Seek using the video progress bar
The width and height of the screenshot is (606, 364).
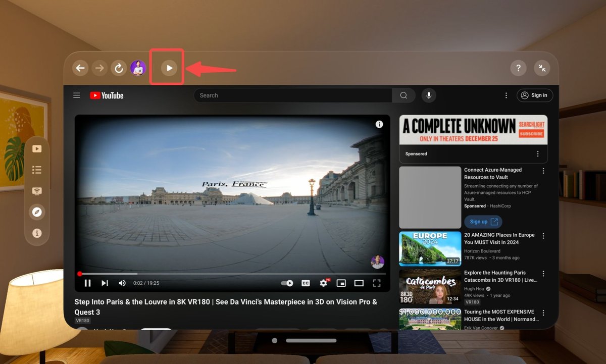[x=232, y=274]
